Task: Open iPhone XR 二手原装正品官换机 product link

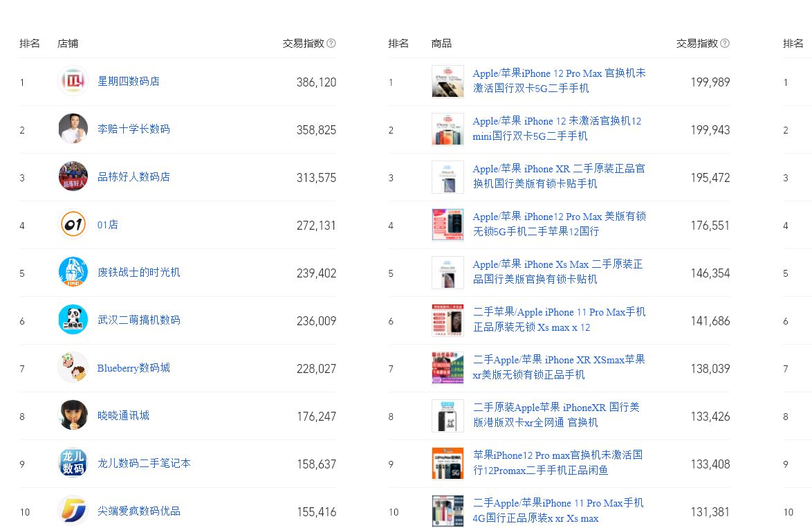Action: click(x=559, y=176)
